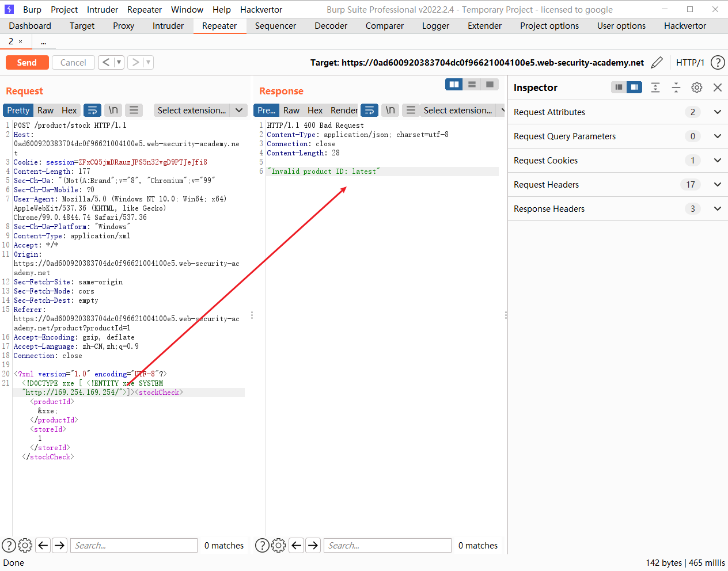Open request search help icon
Viewport: 728px width, 571px height.
pyautogui.click(x=9, y=545)
